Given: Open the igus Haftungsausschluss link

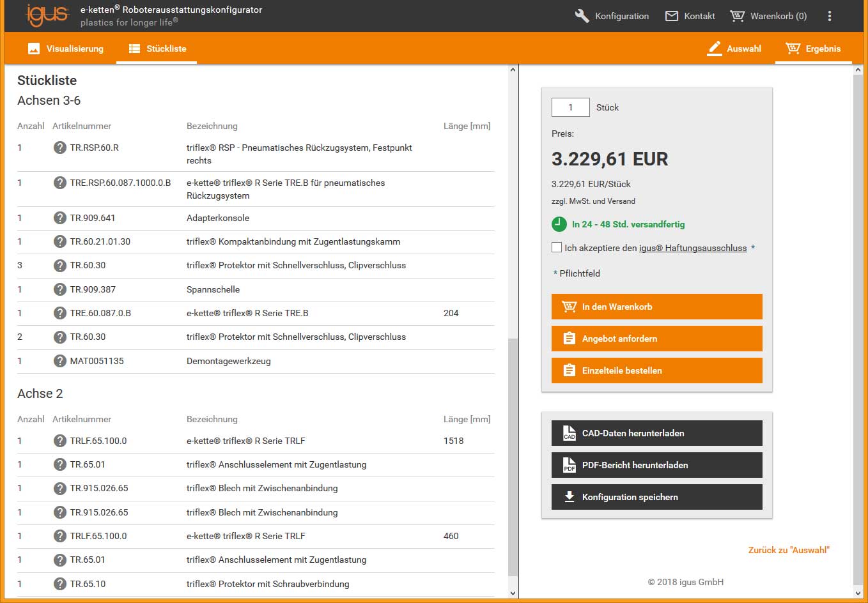Looking at the screenshot, I should [693, 248].
